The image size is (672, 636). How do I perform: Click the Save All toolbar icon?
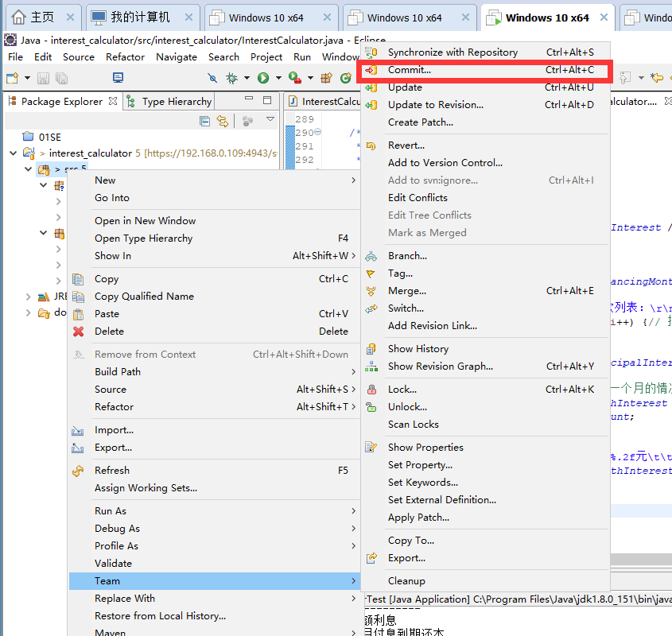62,79
